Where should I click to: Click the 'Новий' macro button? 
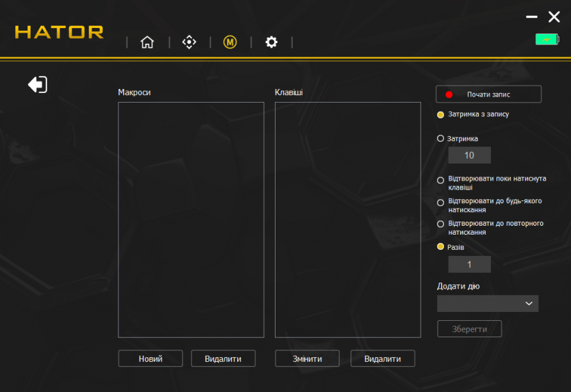click(x=150, y=358)
